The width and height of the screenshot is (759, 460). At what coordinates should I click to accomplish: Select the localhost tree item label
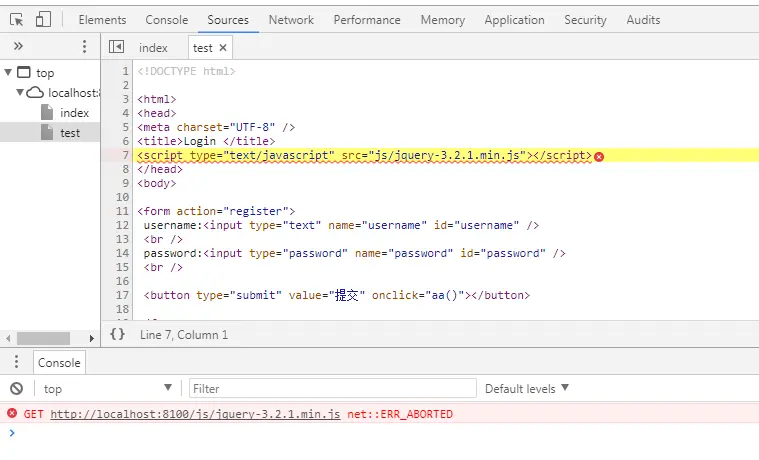pyautogui.click(x=74, y=92)
